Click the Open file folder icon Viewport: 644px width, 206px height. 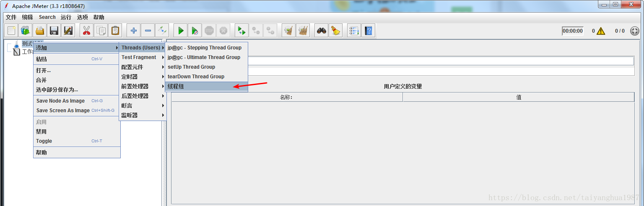click(40, 31)
